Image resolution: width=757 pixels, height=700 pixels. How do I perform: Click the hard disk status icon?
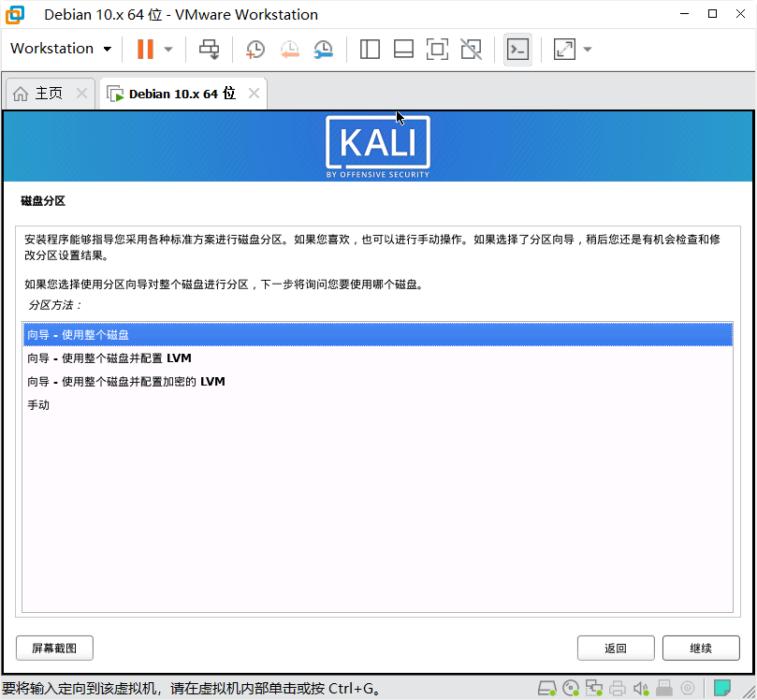(547, 689)
